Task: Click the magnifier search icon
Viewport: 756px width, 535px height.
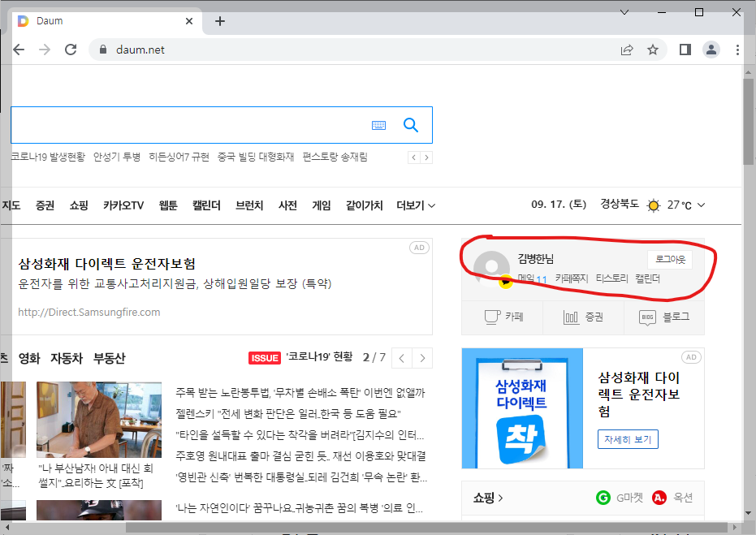Action: point(411,125)
